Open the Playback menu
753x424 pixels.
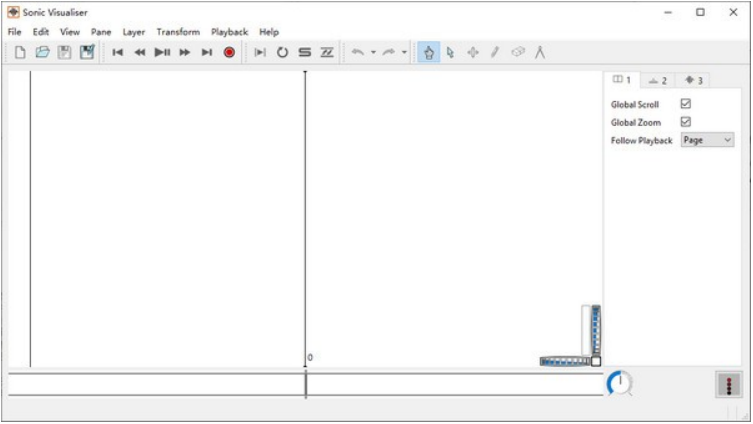230,32
